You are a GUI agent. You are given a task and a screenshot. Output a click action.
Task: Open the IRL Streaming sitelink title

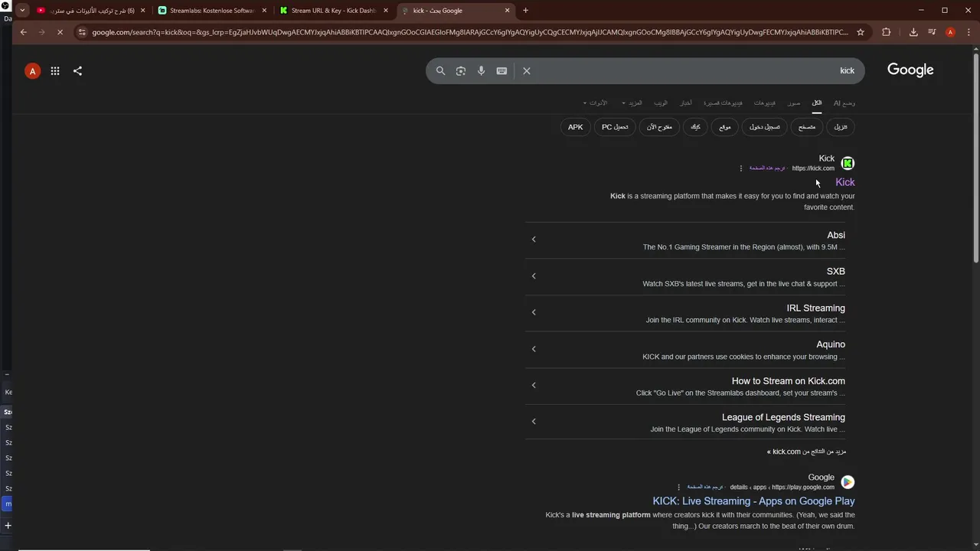tap(815, 308)
